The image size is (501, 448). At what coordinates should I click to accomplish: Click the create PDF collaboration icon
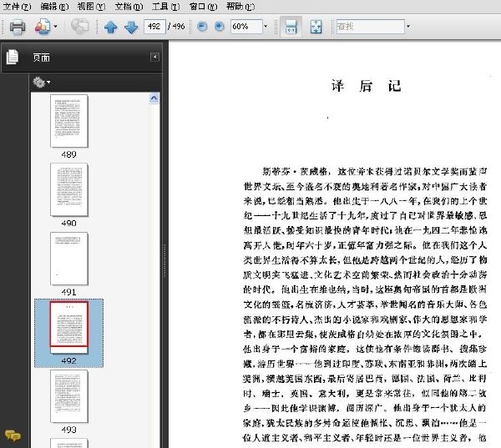pos(43,27)
